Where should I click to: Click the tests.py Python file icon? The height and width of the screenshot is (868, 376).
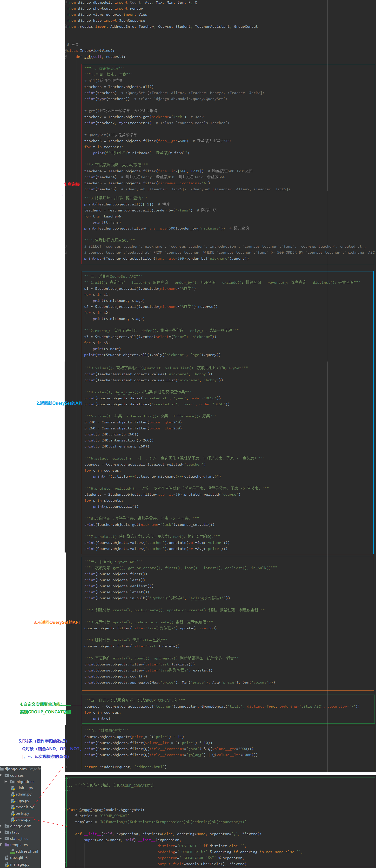coord(13,813)
